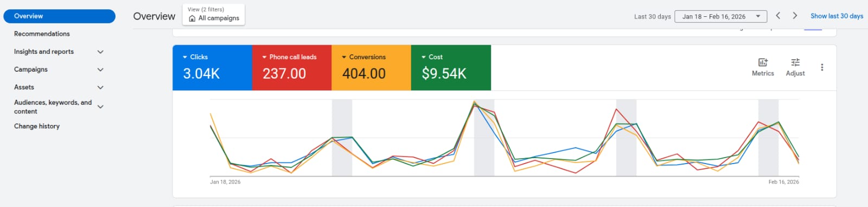868x207 pixels.
Task: Click Show last 30 days link
Action: (x=837, y=16)
